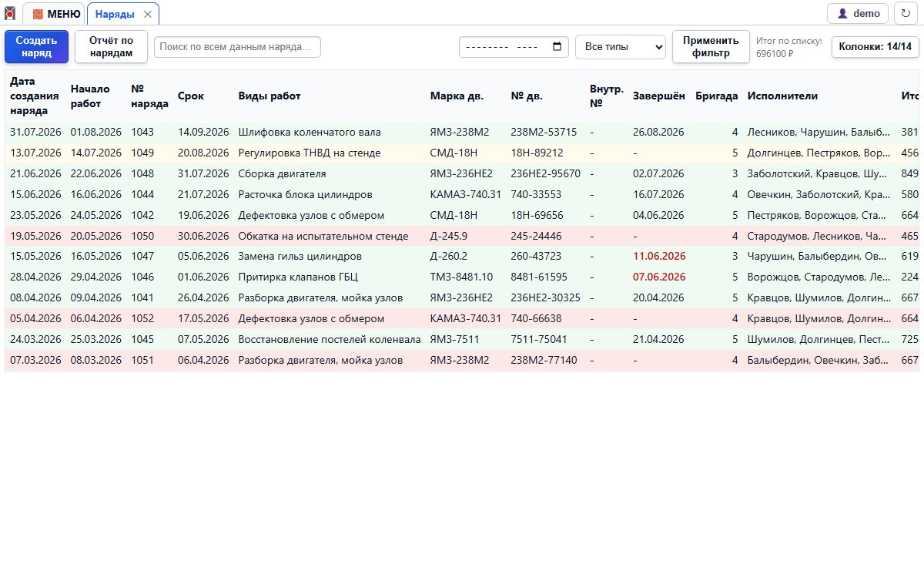Expand the Все типы dropdown
The width and height of the screenshot is (924, 578).
[x=621, y=47]
